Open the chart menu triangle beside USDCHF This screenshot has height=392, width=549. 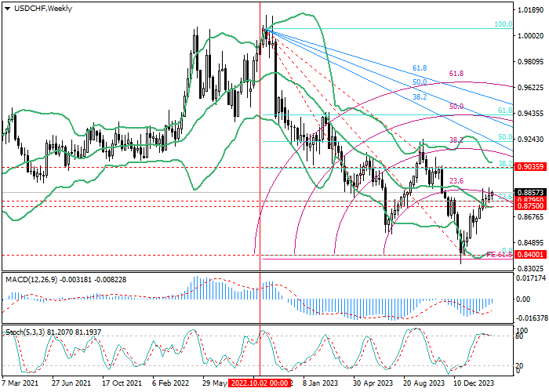[7, 9]
